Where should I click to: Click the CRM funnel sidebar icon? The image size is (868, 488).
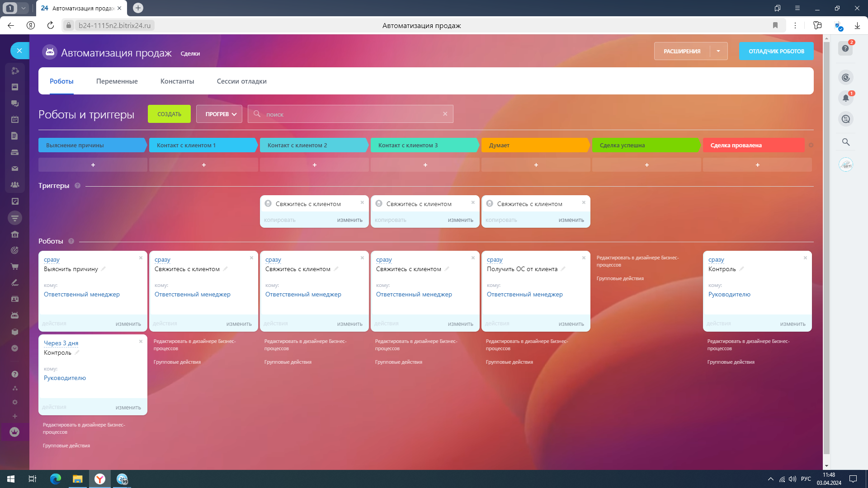tap(14, 218)
